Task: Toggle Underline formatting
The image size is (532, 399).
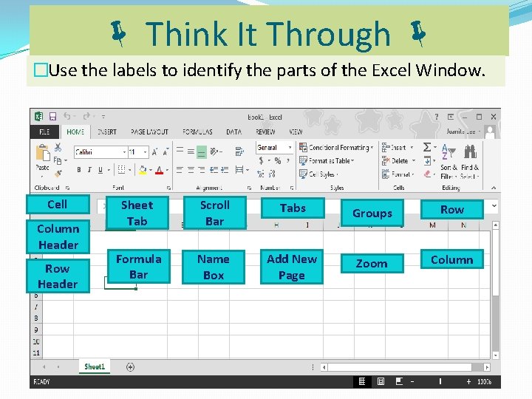Action: click(x=100, y=170)
